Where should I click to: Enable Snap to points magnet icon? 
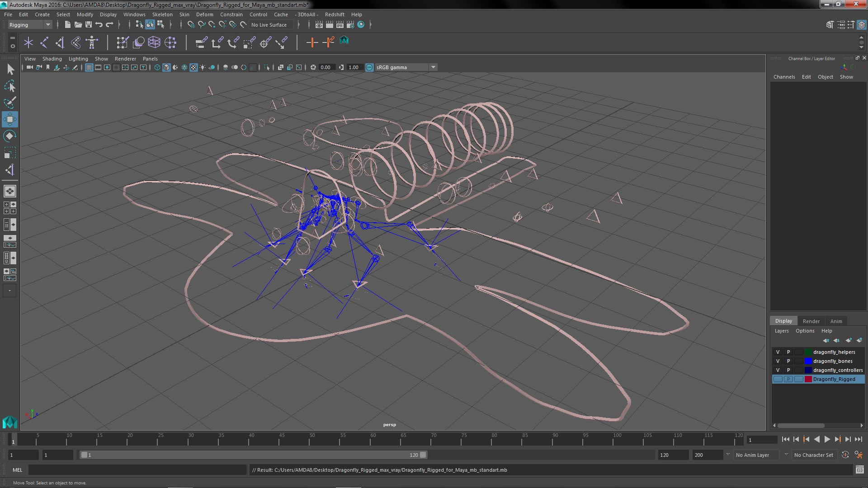(212, 25)
